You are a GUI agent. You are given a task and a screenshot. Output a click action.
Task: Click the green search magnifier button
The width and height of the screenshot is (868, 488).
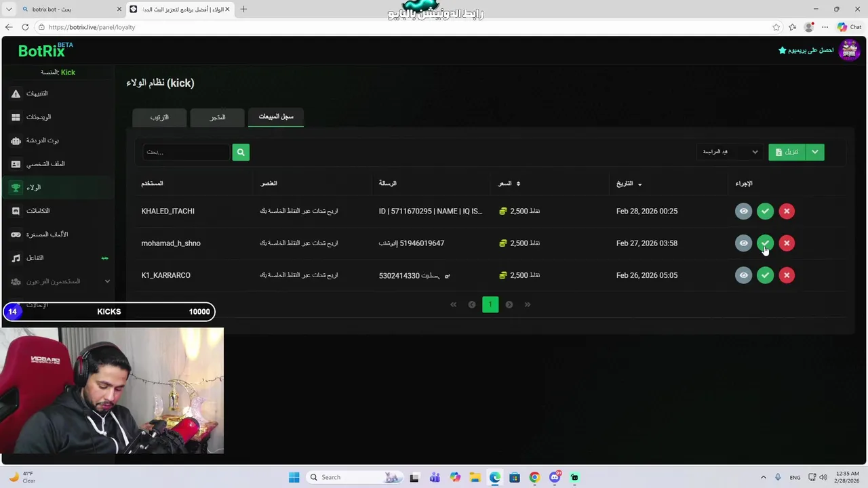click(x=241, y=152)
